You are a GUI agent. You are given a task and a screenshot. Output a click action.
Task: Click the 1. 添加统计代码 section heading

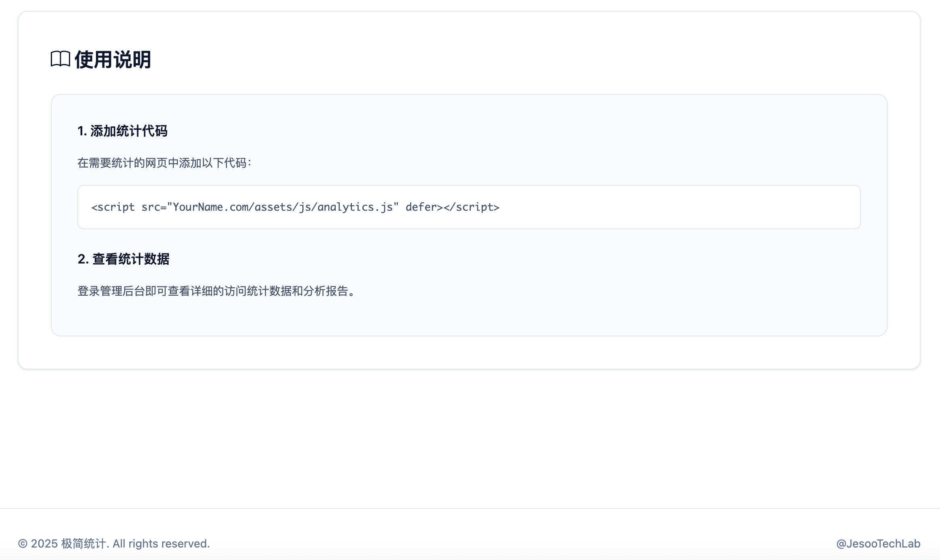pyautogui.click(x=123, y=131)
